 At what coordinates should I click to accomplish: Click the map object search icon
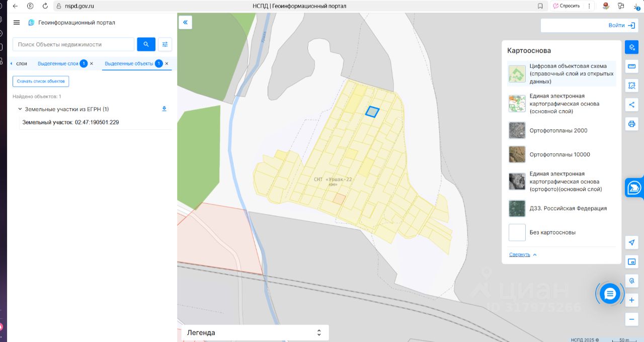click(632, 281)
